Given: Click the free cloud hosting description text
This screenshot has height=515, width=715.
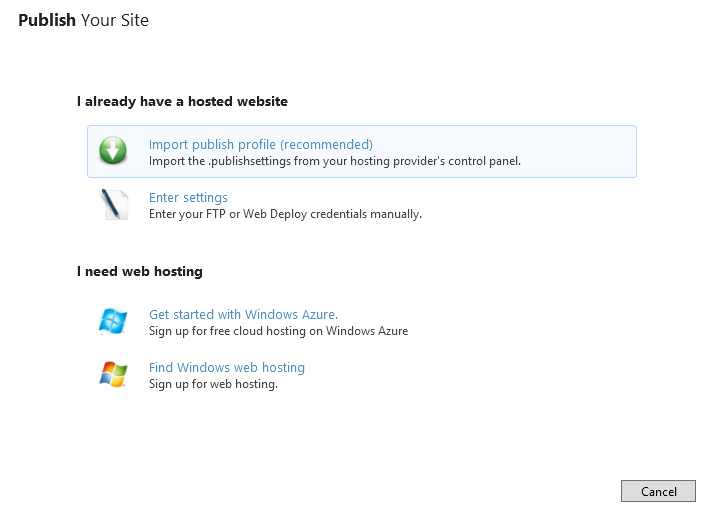Looking at the screenshot, I should (278, 331).
